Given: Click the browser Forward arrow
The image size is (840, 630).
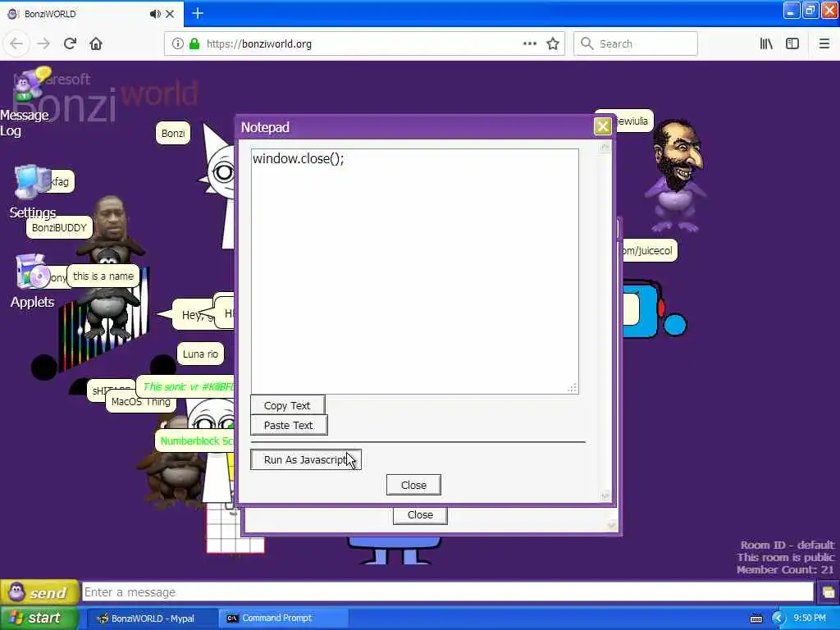Looking at the screenshot, I should click(x=43, y=44).
